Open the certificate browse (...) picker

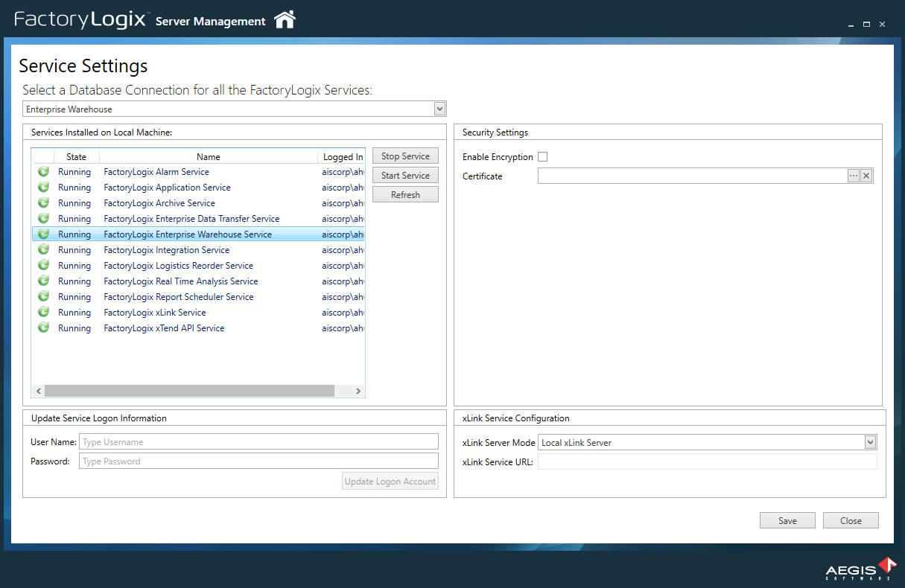click(x=851, y=176)
